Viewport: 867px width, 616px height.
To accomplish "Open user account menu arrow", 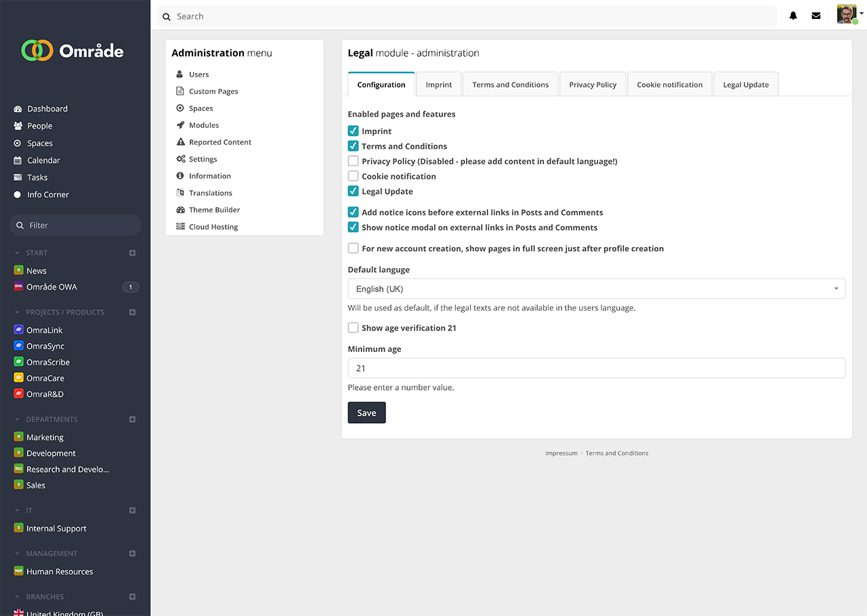I will point(862,13).
